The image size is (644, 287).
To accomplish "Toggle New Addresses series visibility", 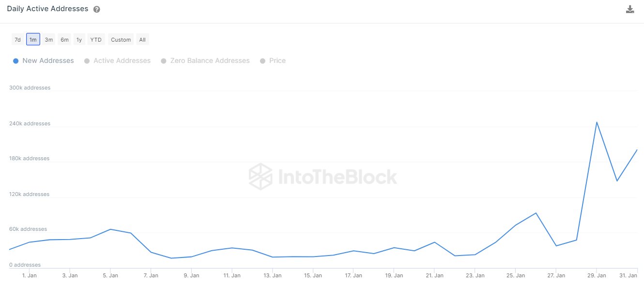I will (48, 61).
